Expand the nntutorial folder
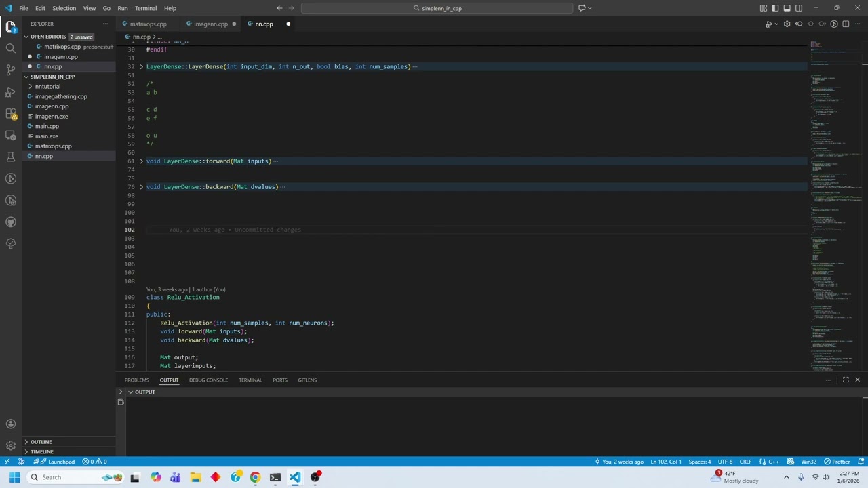Screen dimensions: 868x488 [x=47, y=87]
